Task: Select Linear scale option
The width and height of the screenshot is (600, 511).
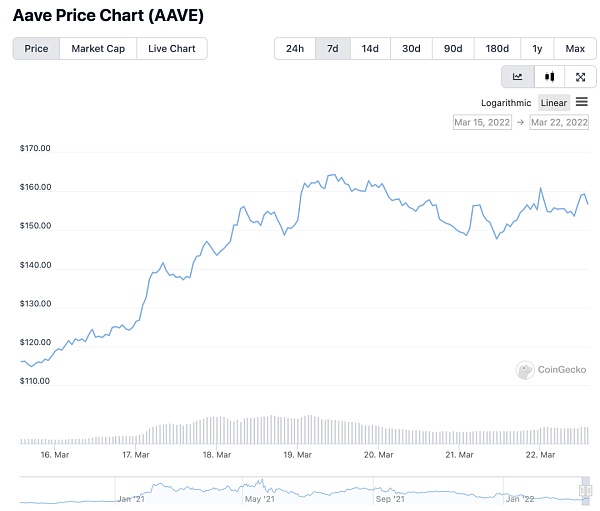Action: point(553,103)
